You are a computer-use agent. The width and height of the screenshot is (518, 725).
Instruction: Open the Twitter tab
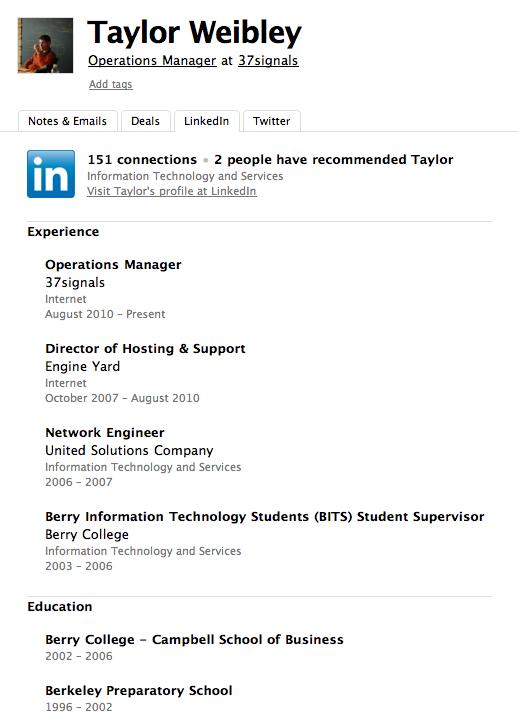(272, 121)
